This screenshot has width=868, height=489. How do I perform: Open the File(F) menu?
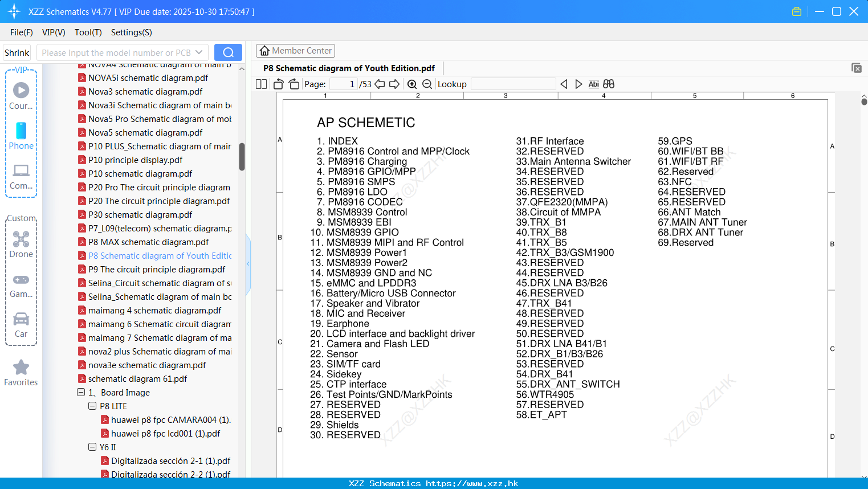22,32
